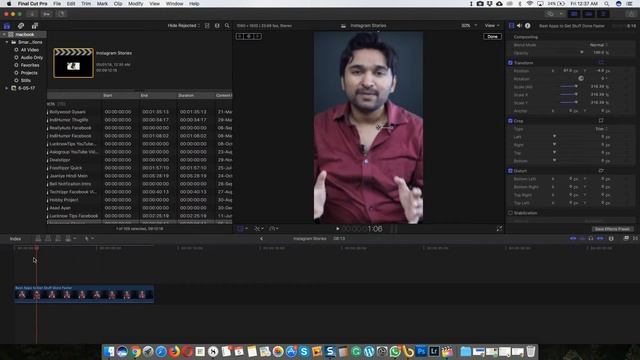The image size is (640, 360).
Task: Click the browser search magnifier icon
Action: [x=227, y=26]
